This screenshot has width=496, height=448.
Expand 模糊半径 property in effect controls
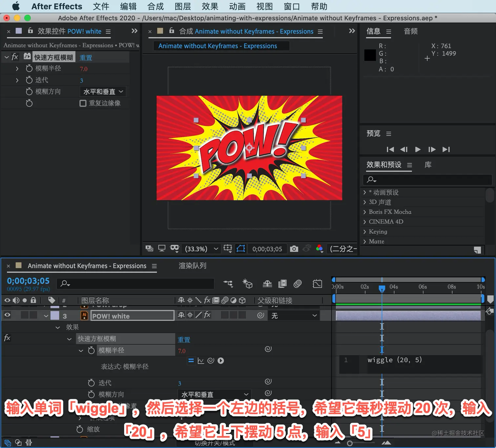tap(17, 68)
